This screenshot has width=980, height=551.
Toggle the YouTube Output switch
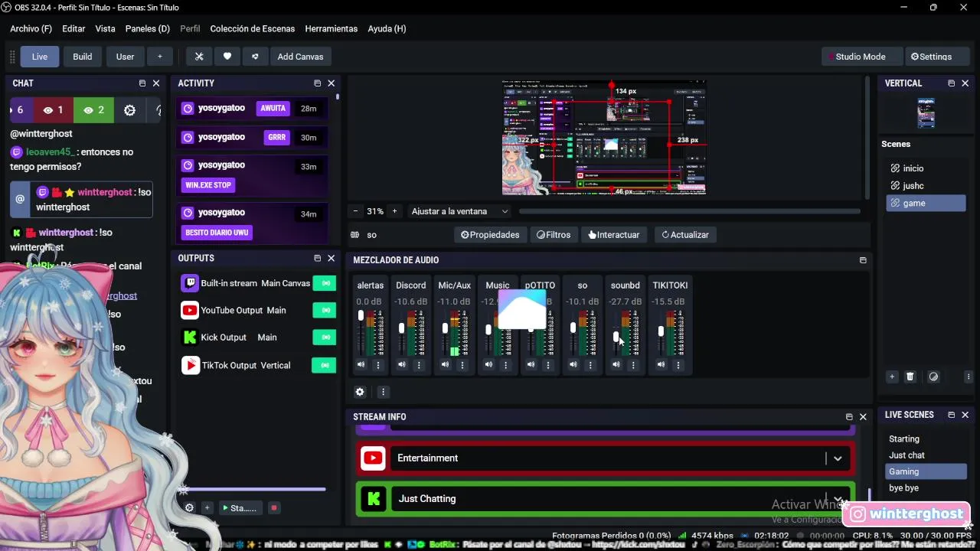[x=325, y=310]
